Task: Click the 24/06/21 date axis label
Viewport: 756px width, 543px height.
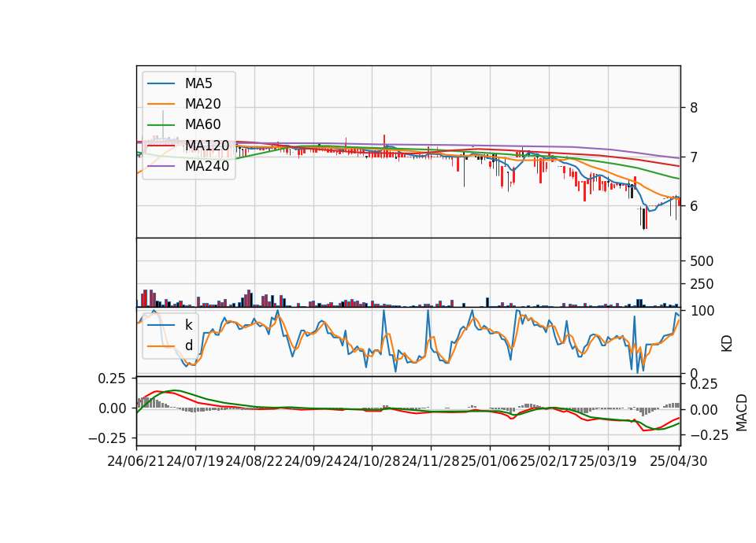Action: pos(136,461)
